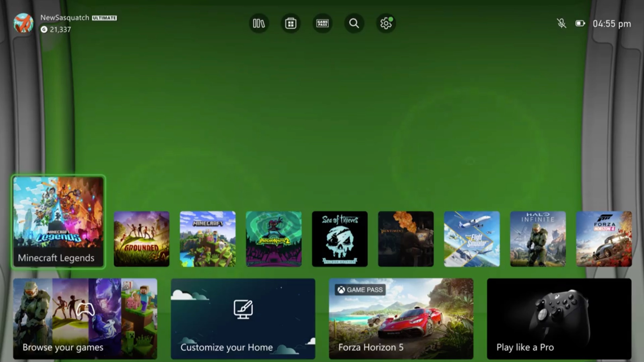Image resolution: width=644 pixels, height=362 pixels.
Task: Launch Pentiment
Action: tap(406, 239)
